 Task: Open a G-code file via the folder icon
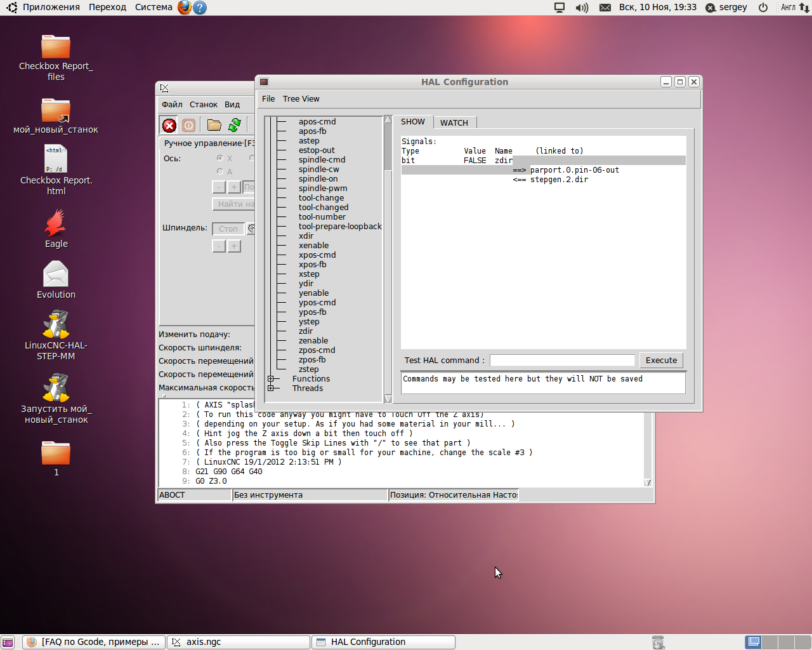[214, 126]
